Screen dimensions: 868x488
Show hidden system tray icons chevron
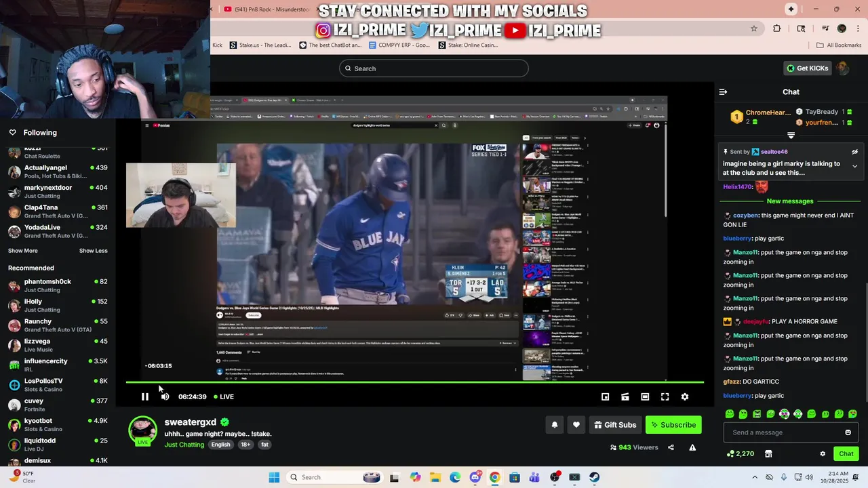[755, 477]
